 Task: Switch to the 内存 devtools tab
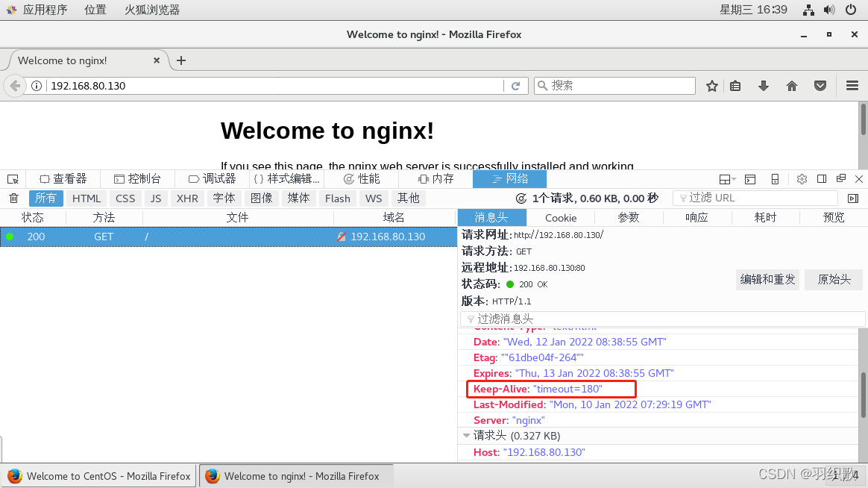pyautogui.click(x=435, y=179)
